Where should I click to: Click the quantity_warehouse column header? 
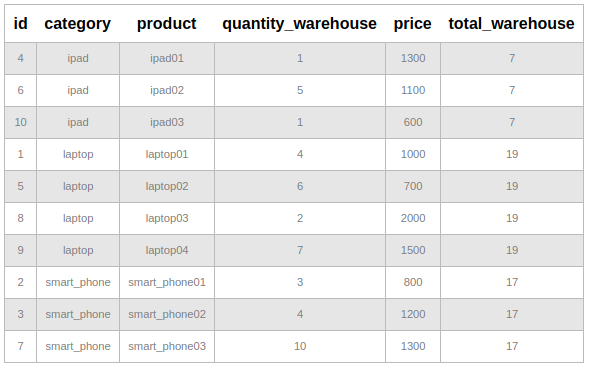point(299,24)
